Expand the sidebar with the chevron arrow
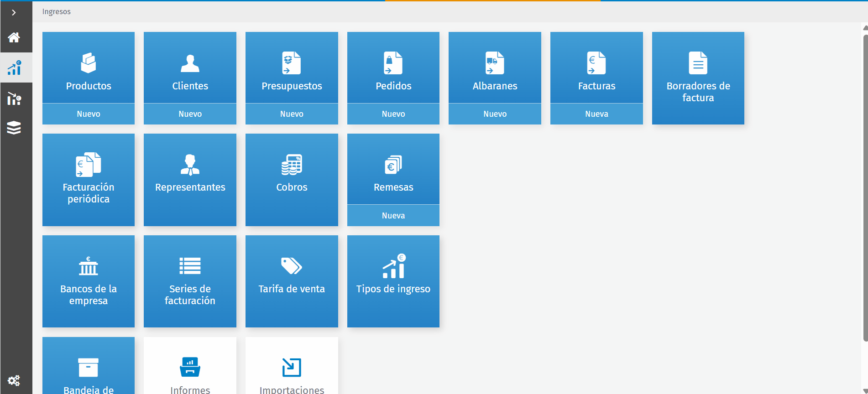This screenshot has height=394, width=868. 14,12
